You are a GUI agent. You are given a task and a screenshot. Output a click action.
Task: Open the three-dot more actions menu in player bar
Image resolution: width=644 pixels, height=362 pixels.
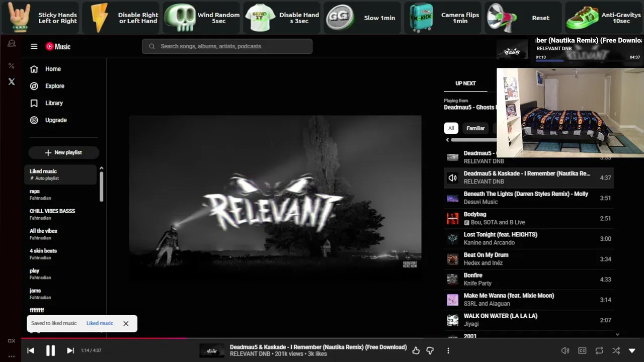(x=448, y=350)
